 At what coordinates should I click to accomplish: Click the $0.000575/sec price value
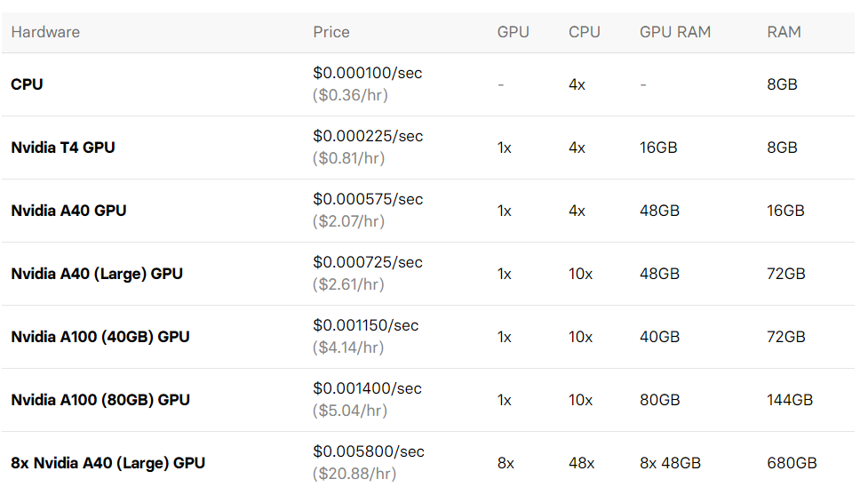click(368, 199)
